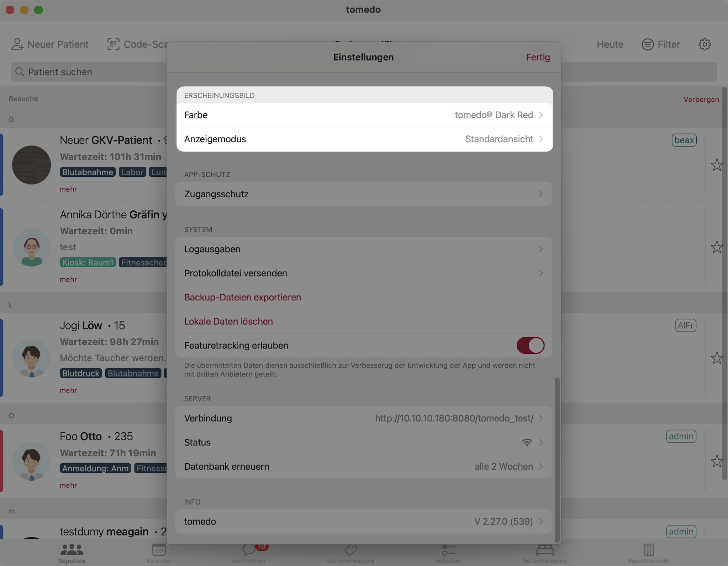Expand mehr under Jogi Löw
This screenshot has width=728, height=566.
pyautogui.click(x=68, y=390)
